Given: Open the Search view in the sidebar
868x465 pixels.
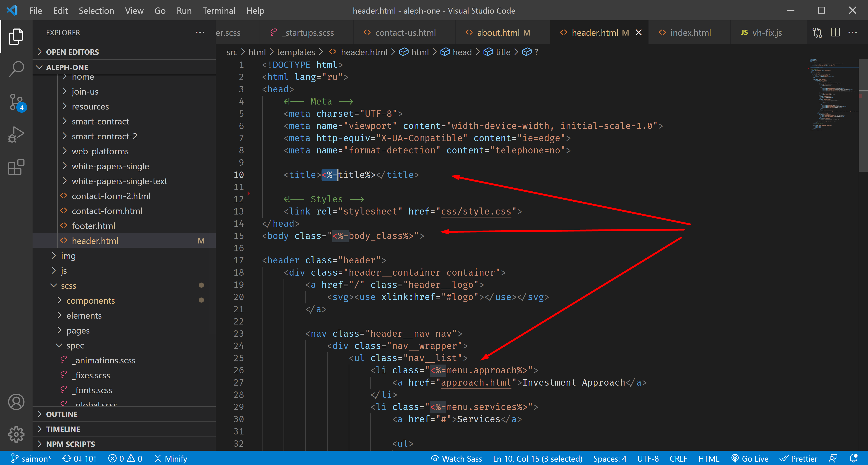Looking at the screenshot, I should point(16,69).
